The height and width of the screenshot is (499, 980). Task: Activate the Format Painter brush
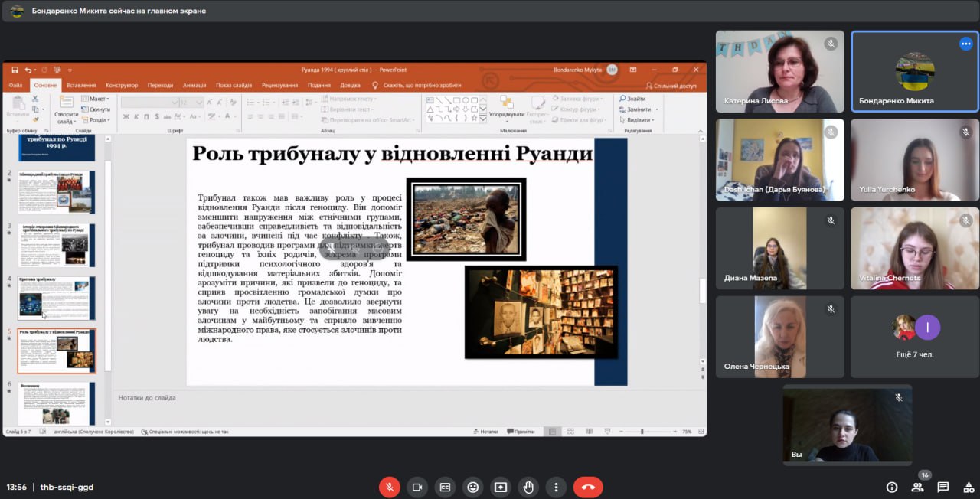coord(35,119)
